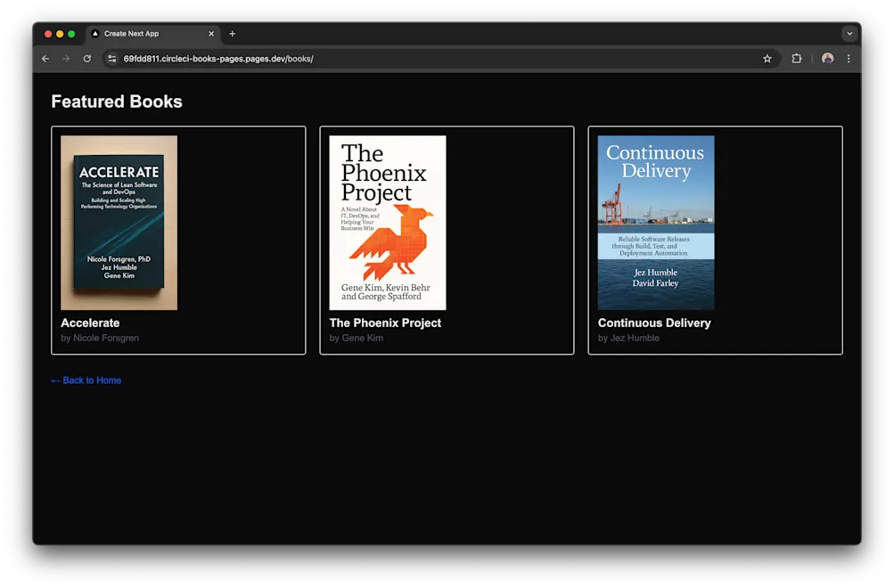Maximize the window with the green button

(x=71, y=34)
